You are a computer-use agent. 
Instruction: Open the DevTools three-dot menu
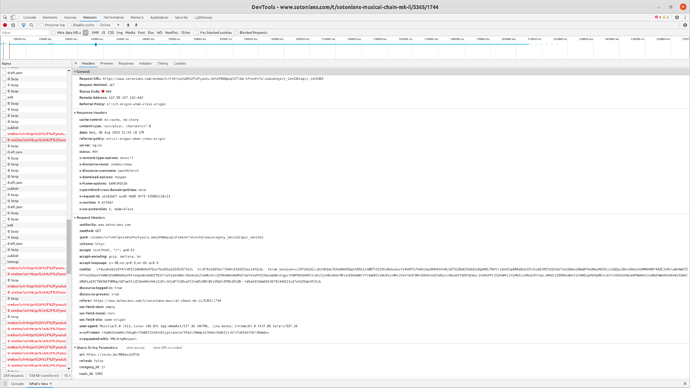(x=685, y=18)
